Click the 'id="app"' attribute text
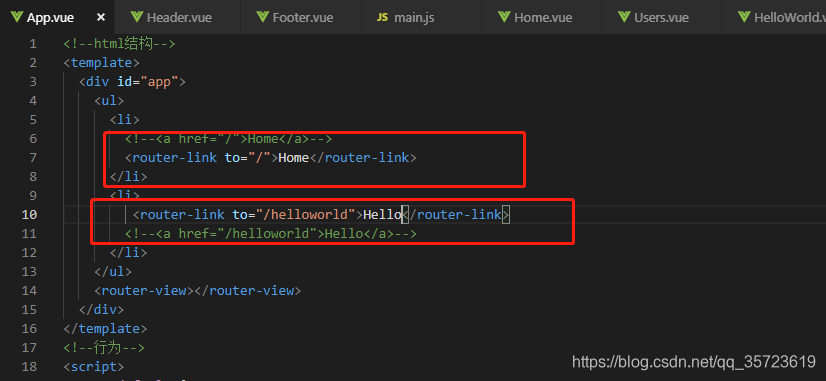826x381 pixels. pos(148,82)
